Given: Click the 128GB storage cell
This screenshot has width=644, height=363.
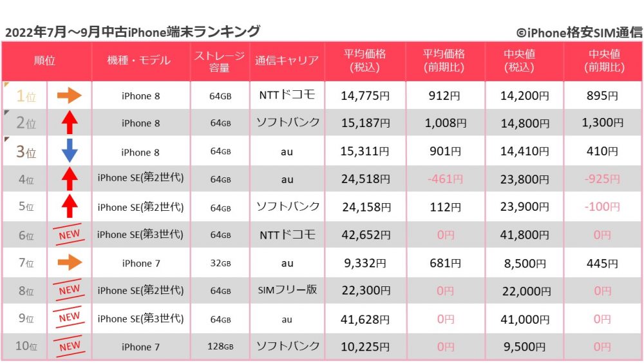Looking at the screenshot, I should click(220, 346).
